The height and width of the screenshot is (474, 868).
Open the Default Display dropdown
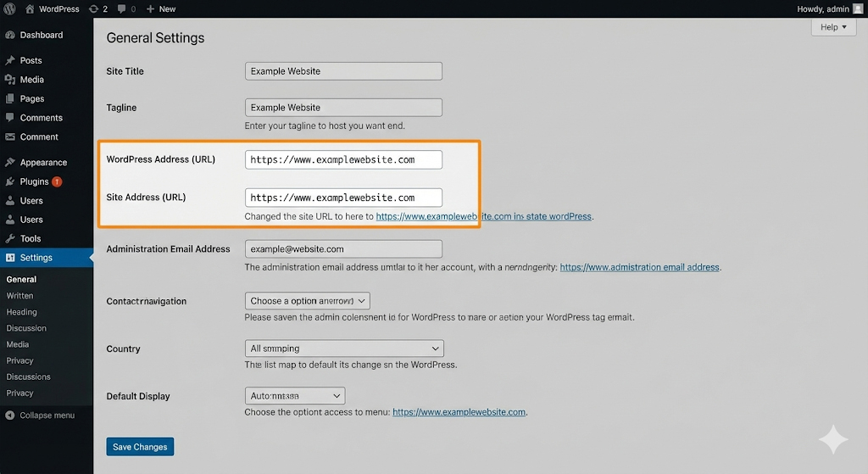[x=295, y=396]
